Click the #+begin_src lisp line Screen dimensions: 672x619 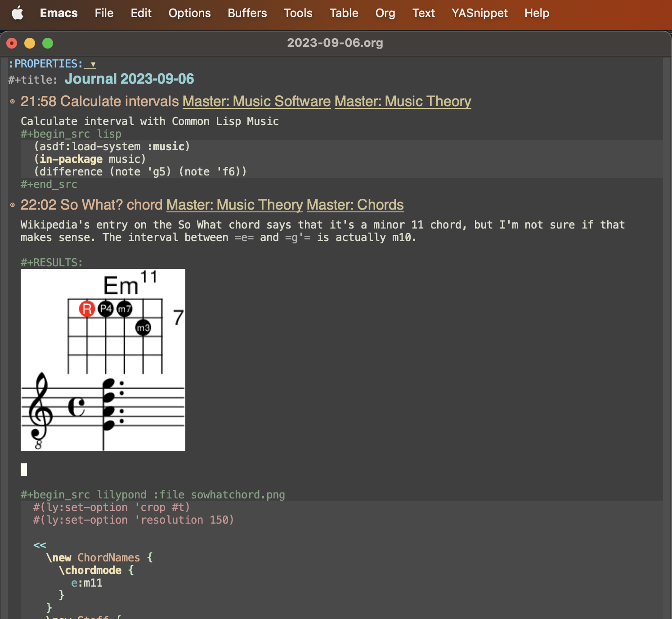71,134
